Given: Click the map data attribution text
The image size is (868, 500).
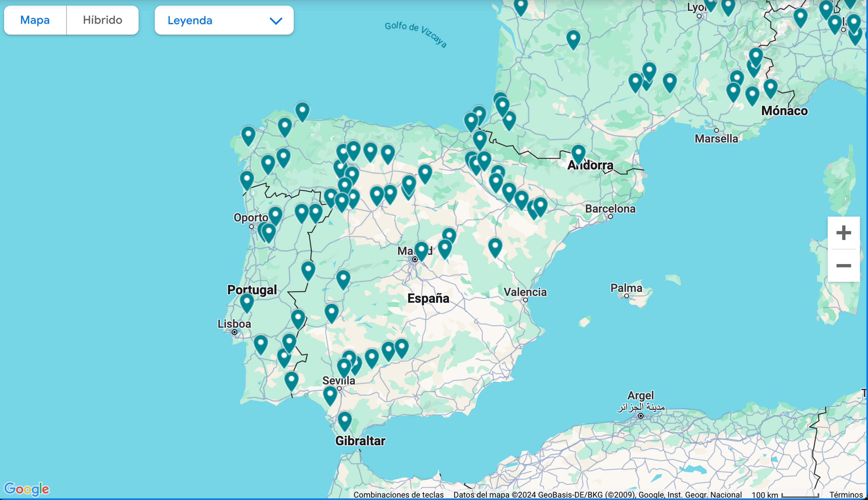Looking at the screenshot, I should pos(598,495).
